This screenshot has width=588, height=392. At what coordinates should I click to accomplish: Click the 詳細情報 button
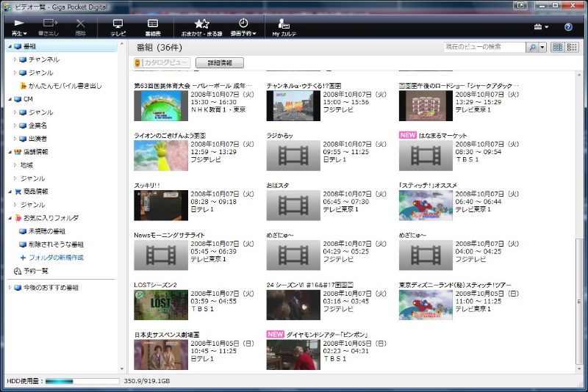tap(219, 63)
